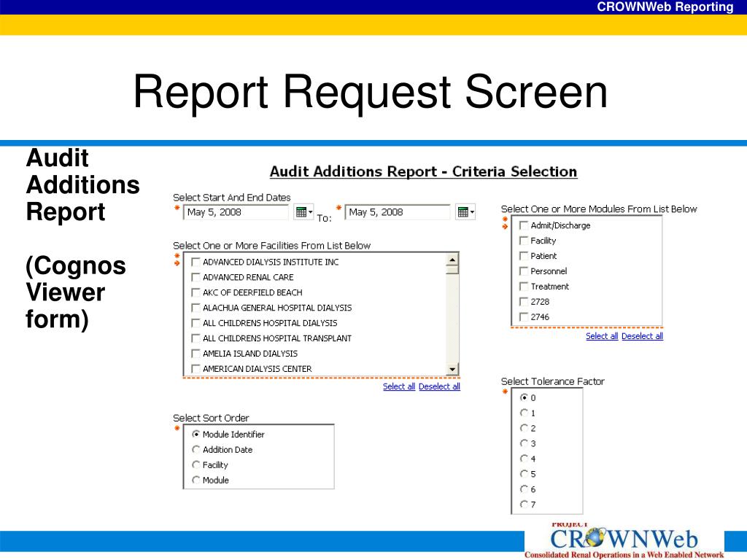Check AKC OF DEERFIELD BEACH facility
The image size is (747, 560).
coord(196,292)
